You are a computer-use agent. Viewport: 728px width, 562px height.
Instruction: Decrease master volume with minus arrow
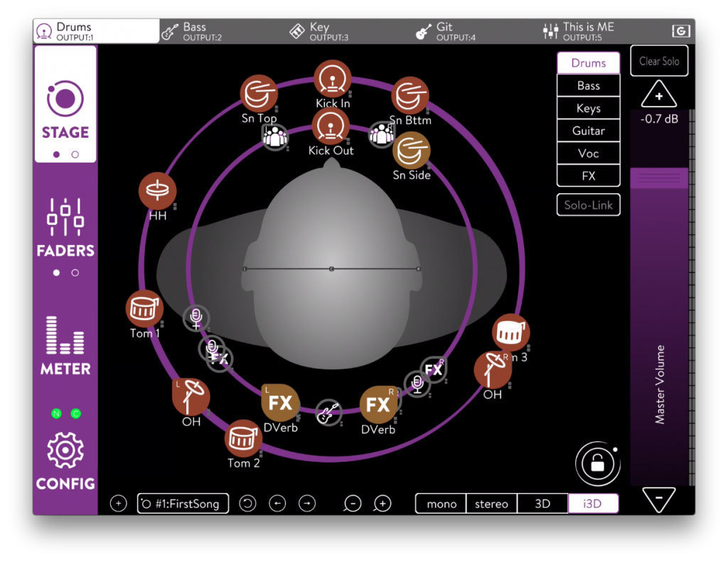(x=659, y=500)
